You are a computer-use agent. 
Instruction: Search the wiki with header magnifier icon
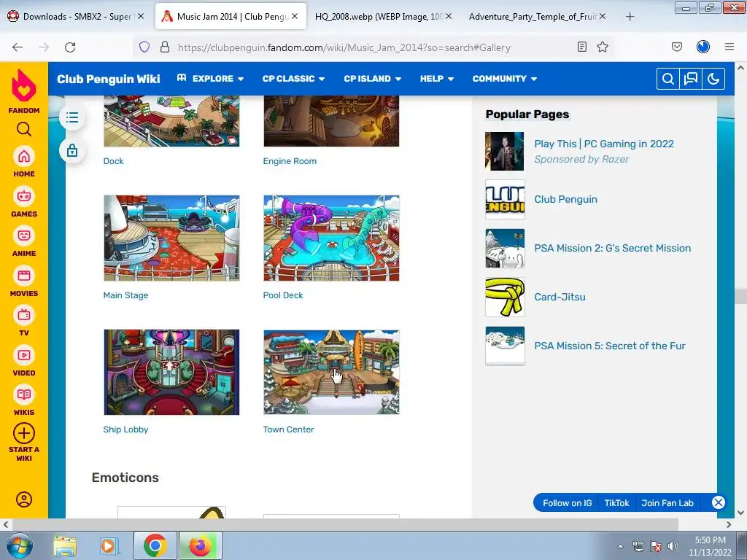[668, 79]
